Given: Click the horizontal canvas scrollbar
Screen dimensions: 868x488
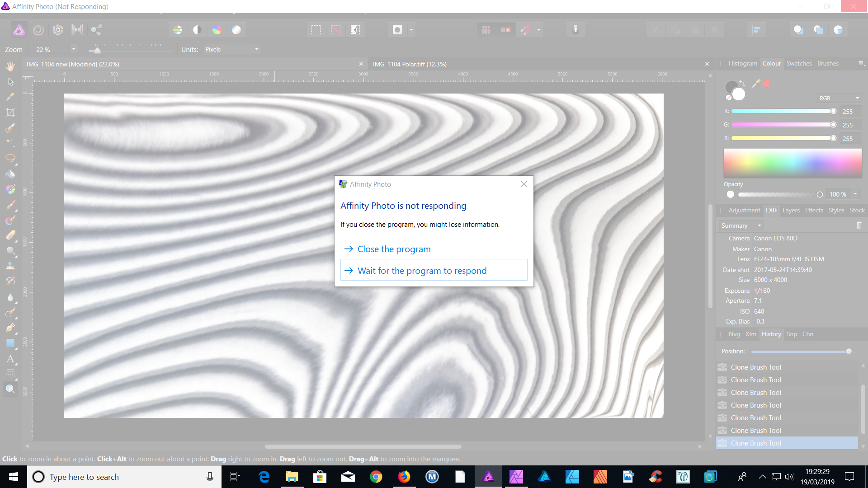Looking at the screenshot, I should [363, 446].
